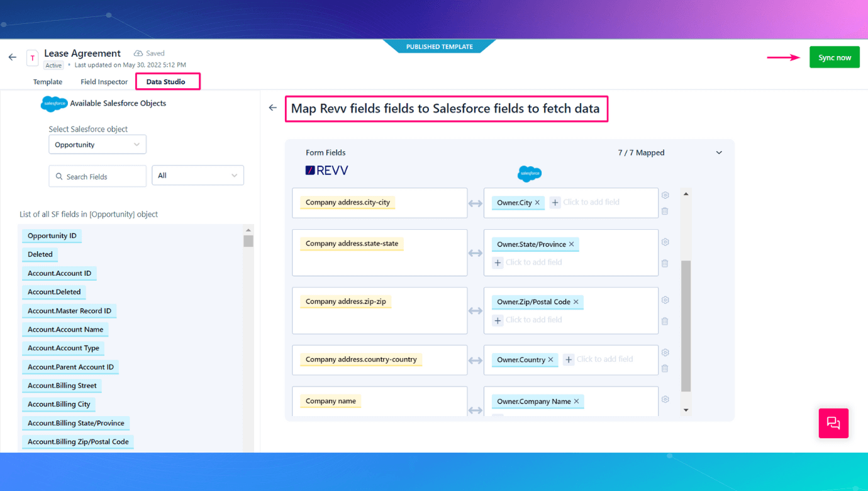Open the chat support widget
The image size is (868, 491).
[833, 423]
